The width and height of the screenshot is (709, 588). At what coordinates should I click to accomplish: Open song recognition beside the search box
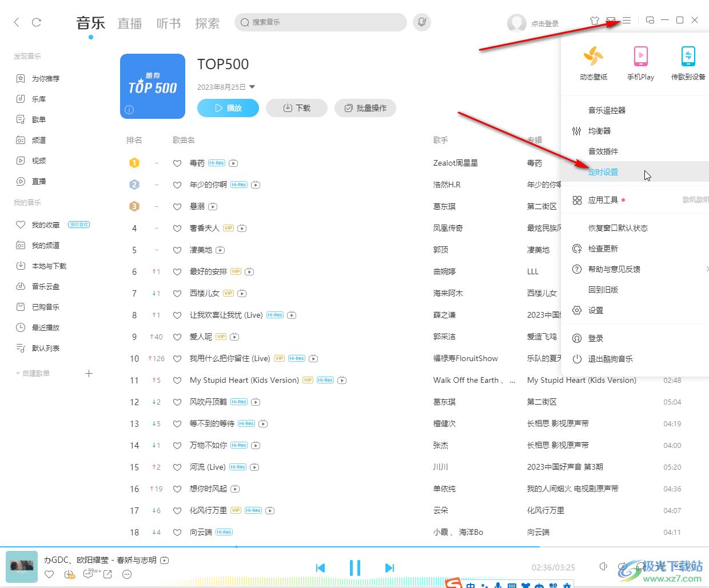(422, 22)
